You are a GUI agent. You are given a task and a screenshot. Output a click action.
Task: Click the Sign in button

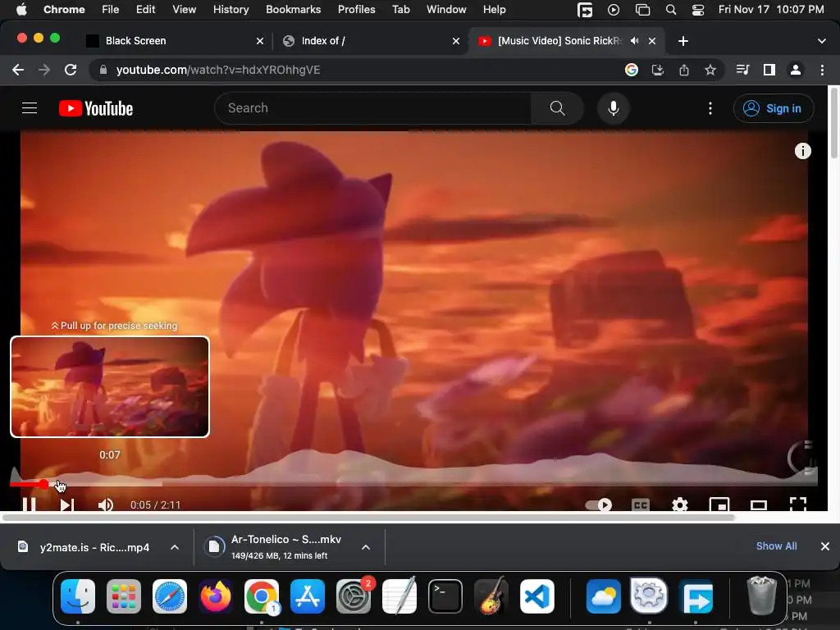(x=774, y=108)
